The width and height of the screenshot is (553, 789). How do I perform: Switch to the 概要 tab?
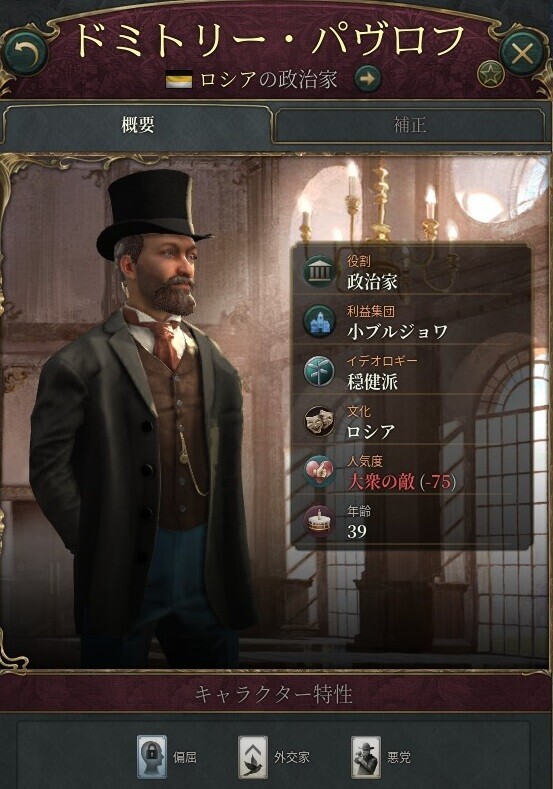(137, 124)
